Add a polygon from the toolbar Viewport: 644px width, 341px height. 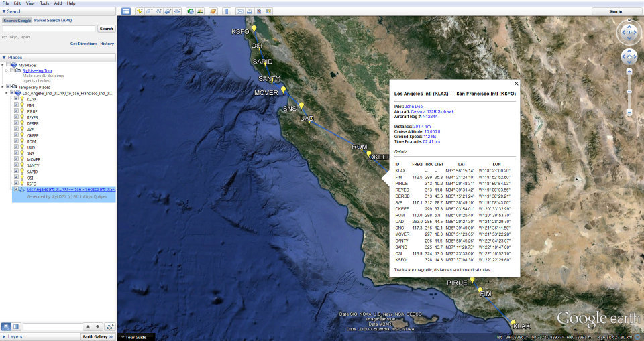[x=149, y=11]
